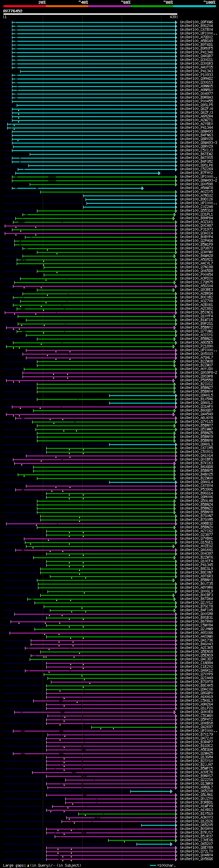
Task: Click the purple ~60% legend segment
Action: [109, 6]
